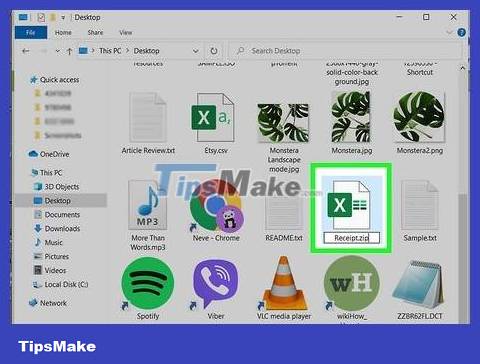Click the Receipt.zip rename text box

click(x=352, y=238)
